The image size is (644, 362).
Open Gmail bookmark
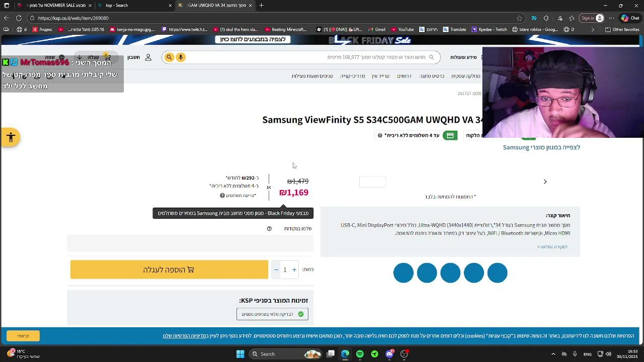(376, 30)
